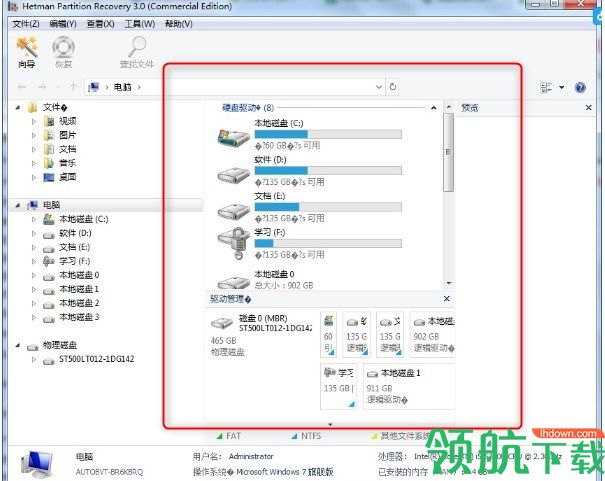Navigate up one level arrow

coord(73,87)
